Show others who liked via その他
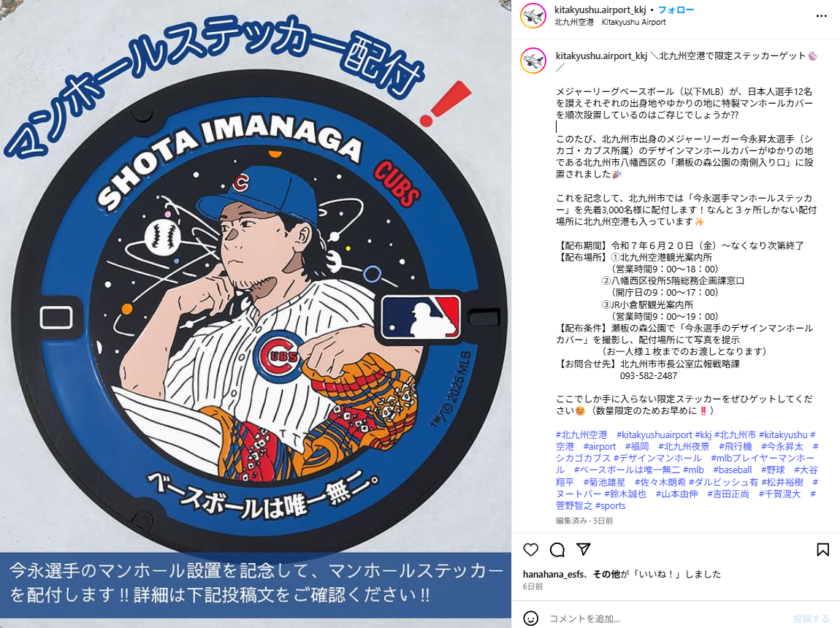This screenshot has width=840, height=628. [603, 574]
